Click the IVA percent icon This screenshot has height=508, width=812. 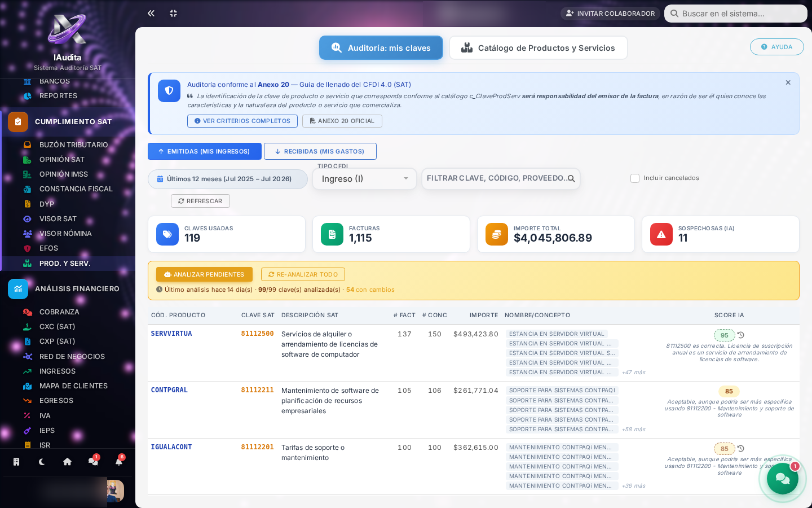click(x=27, y=415)
